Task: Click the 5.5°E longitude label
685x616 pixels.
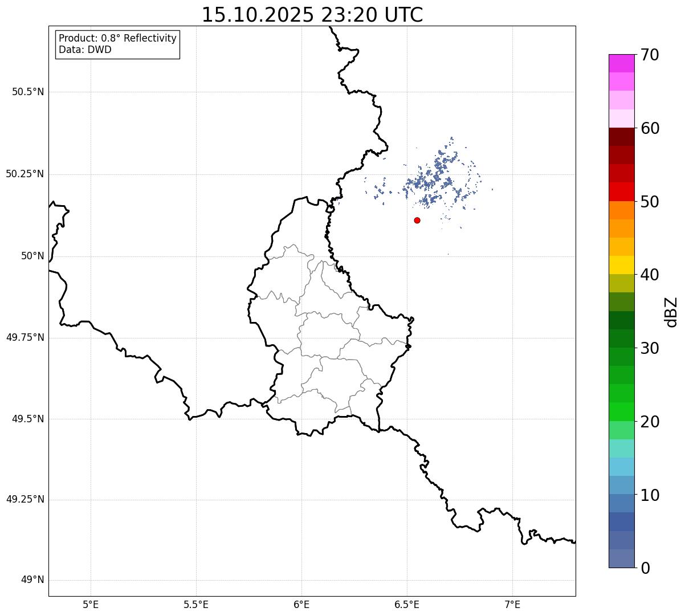Action: [x=196, y=604]
